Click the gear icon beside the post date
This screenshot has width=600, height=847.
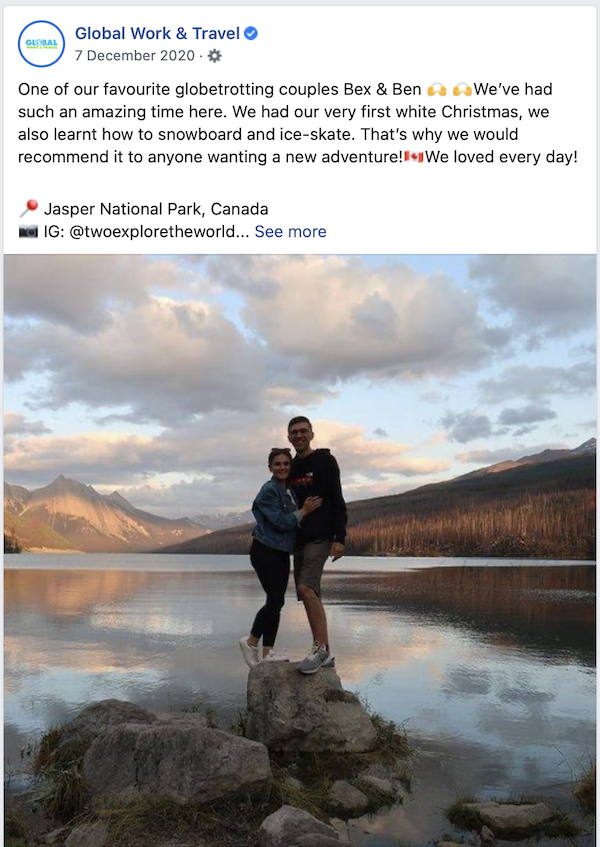[x=214, y=55]
